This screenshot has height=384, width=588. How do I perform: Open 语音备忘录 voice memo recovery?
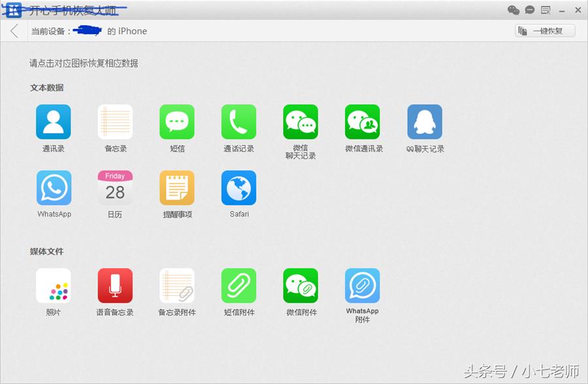pos(115,286)
